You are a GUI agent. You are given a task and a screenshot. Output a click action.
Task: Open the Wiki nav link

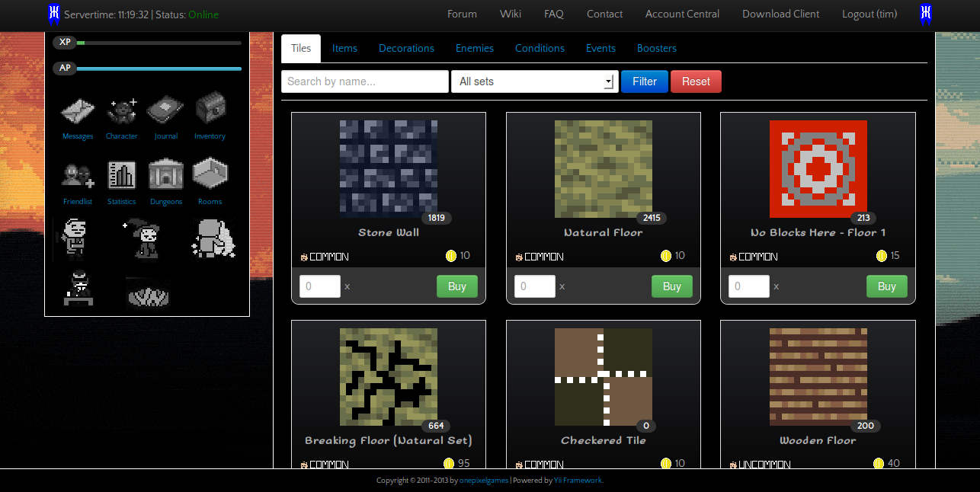(x=511, y=14)
